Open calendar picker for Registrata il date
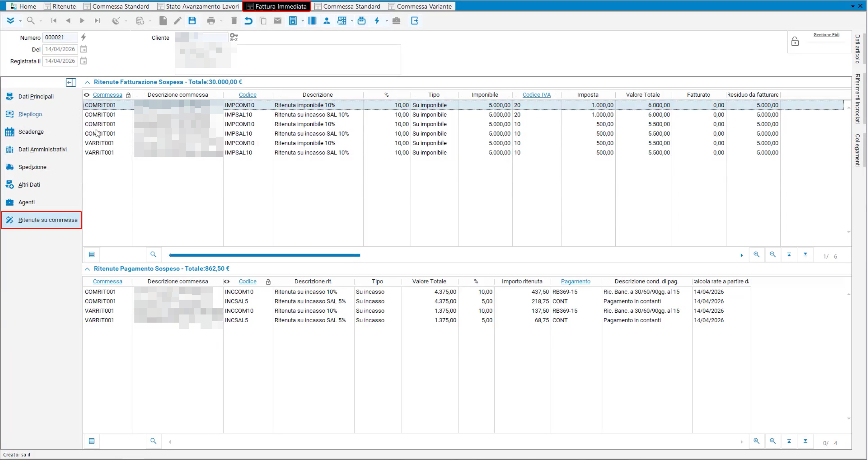The width and height of the screenshot is (868, 460). pyautogui.click(x=84, y=61)
